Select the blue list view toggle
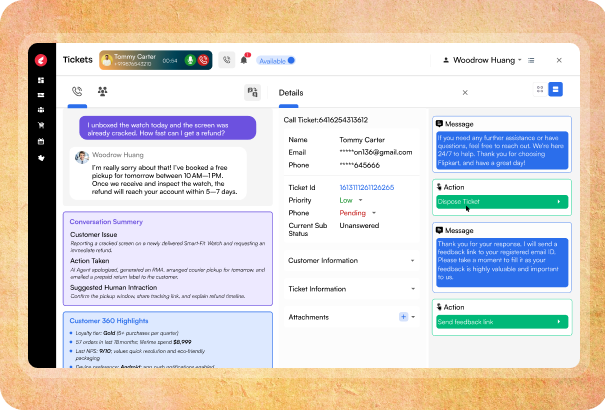 coord(555,90)
